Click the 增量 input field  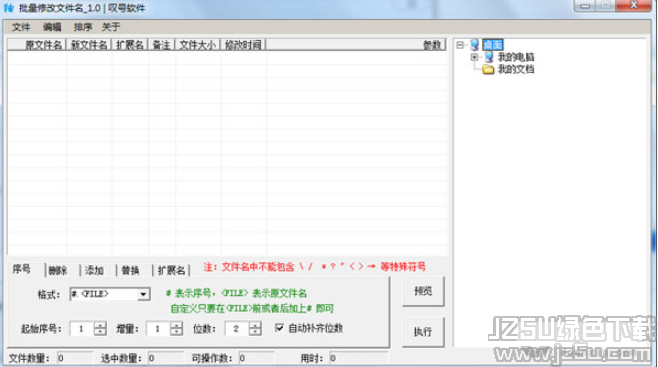click(159, 328)
